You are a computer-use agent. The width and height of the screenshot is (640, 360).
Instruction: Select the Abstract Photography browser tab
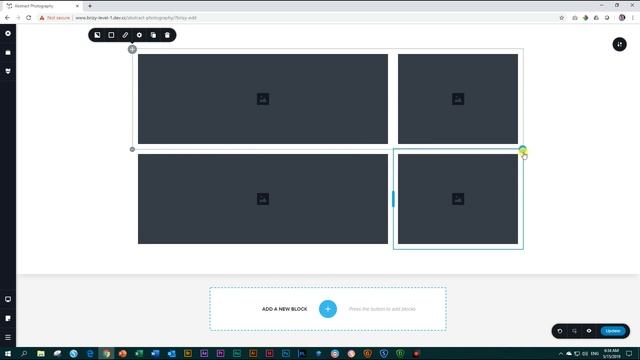tap(41, 6)
